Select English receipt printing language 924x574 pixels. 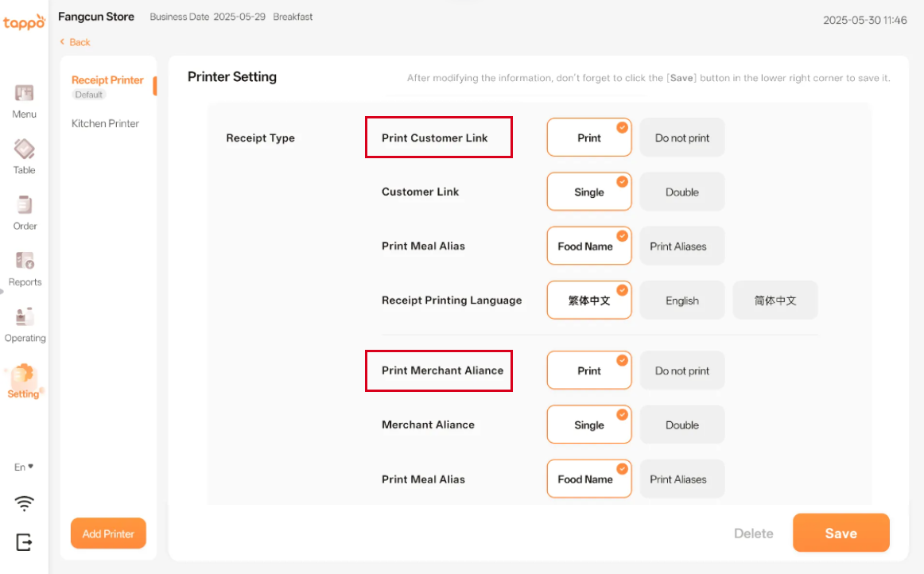point(681,301)
